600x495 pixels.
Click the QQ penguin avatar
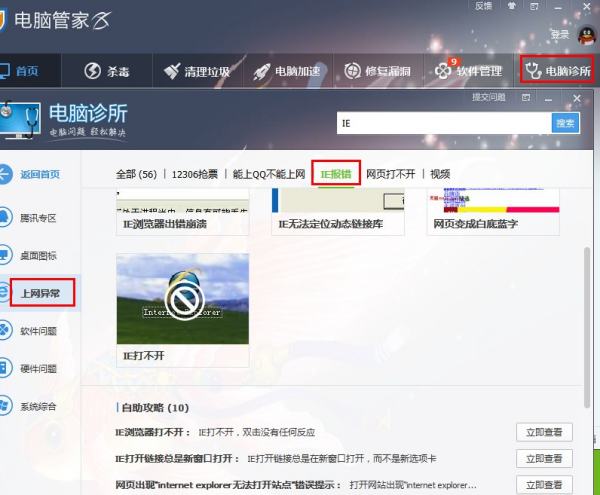coord(587,36)
